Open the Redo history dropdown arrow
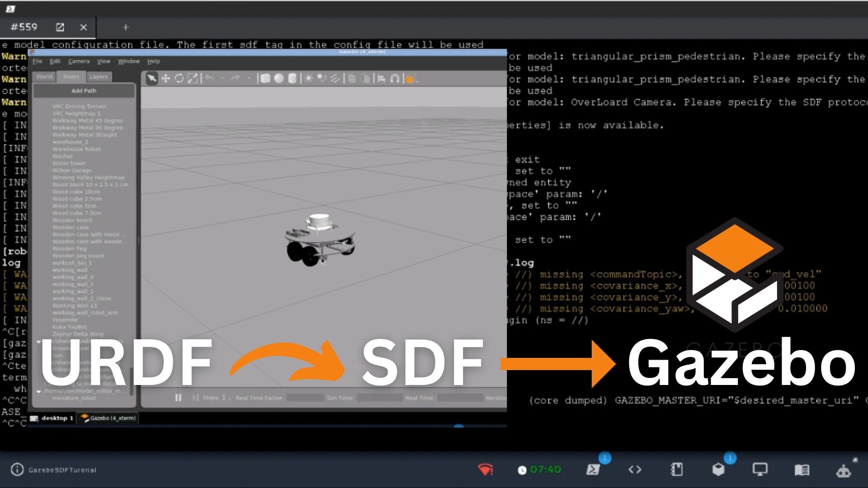The width and height of the screenshot is (868, 488). [249, 79]
